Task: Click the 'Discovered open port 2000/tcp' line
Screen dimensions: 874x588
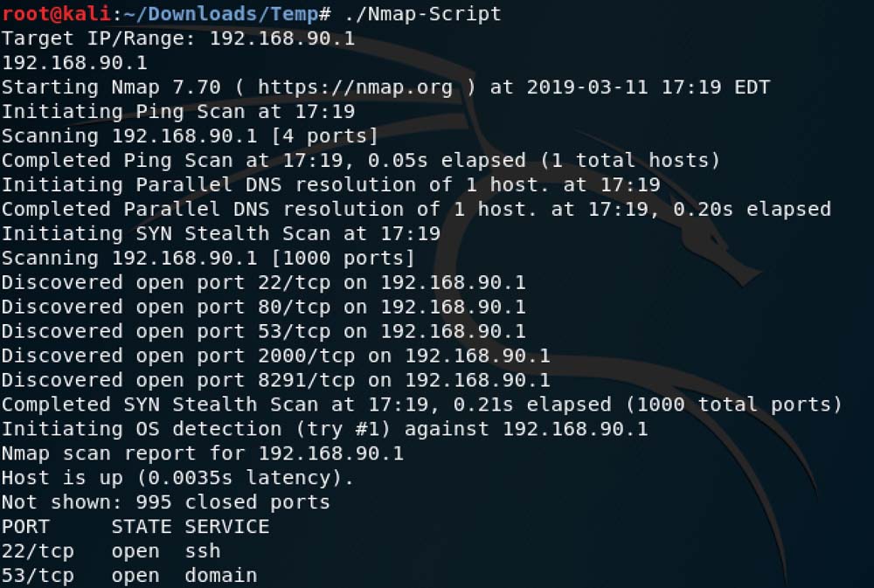Action: pyautogui.click(x=275, y=356)
